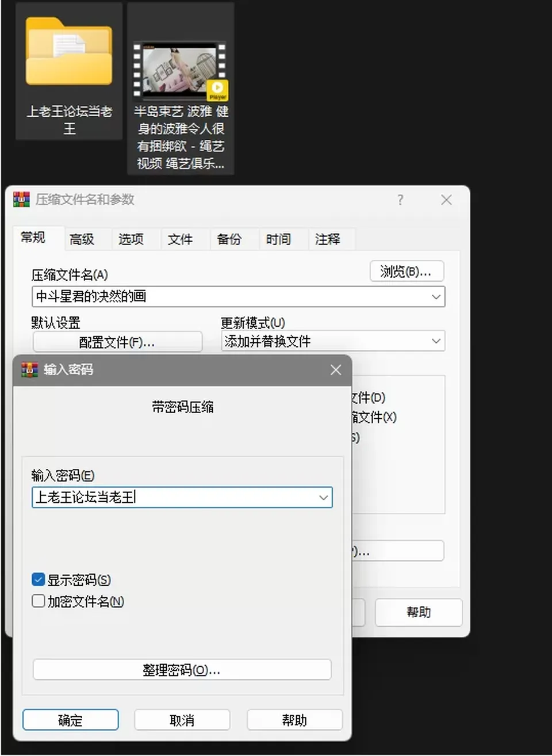Viewport: 552px width, 756px height.
Task: Select the video file thumbnail
Action: [180, 69]
